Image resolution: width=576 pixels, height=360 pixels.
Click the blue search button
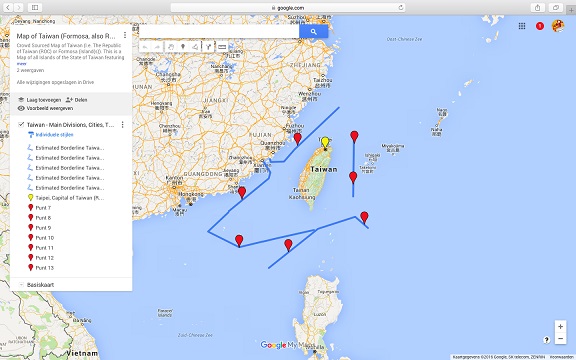[x=313, y=32]
